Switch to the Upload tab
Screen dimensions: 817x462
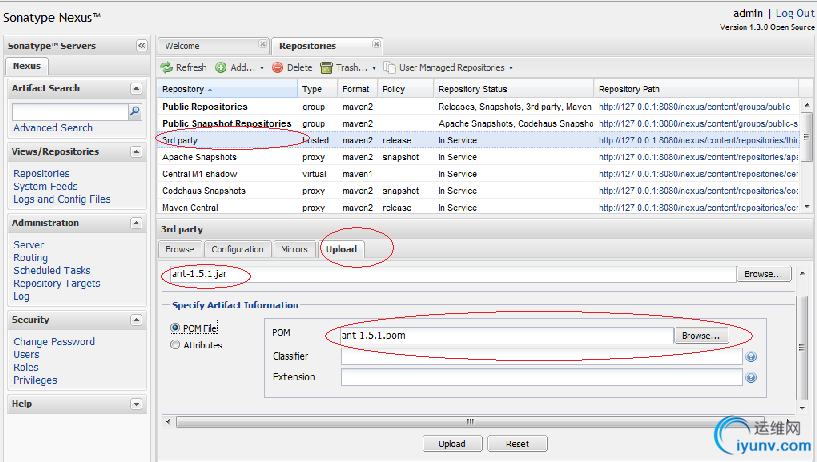[341, 249]
